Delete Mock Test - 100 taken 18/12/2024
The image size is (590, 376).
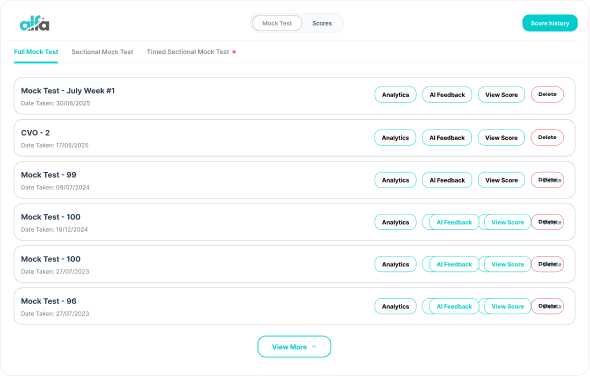(x=547, y=222)
